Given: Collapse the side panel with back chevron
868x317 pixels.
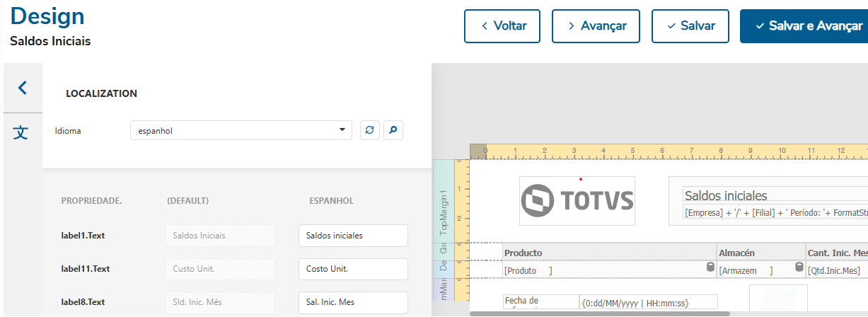Looking at the screenshot, I should click(x=22, y=88).
